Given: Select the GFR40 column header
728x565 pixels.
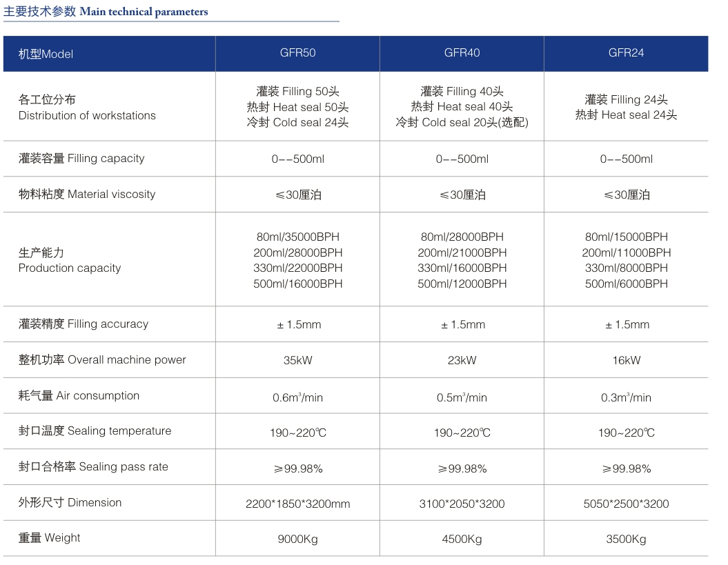Looking at the screenshot, I should 462,53.
